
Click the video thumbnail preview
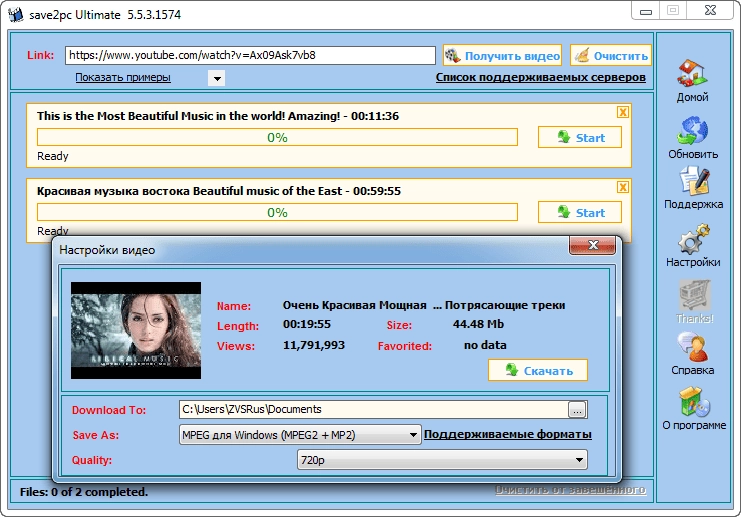pyautogui.click(x=136, y=330)
